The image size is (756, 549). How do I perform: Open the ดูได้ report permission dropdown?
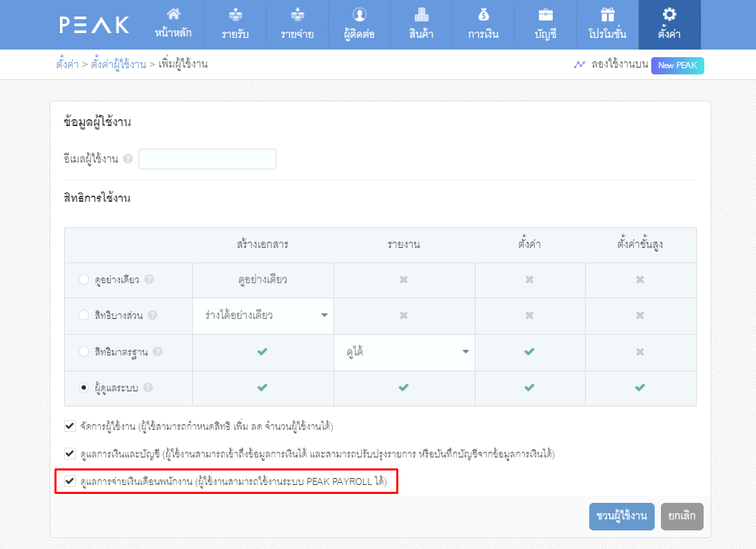(405, 353)
